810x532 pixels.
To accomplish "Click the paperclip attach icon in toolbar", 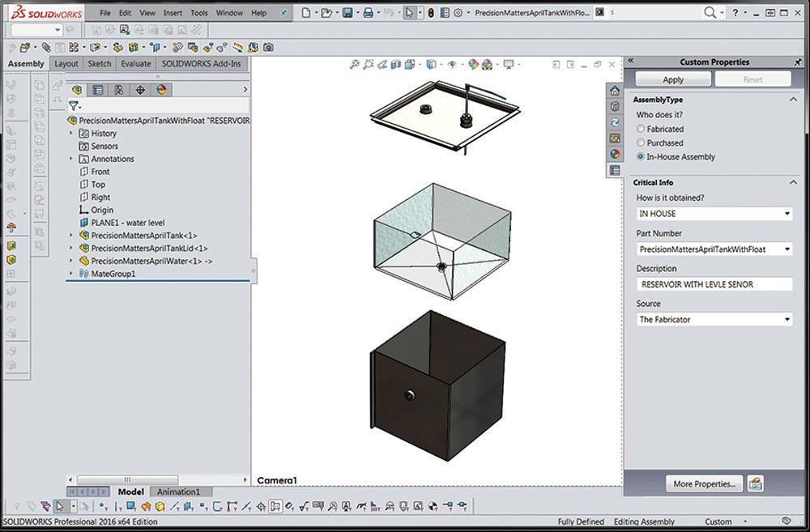I will pyautogui.click(x=46, y=48).
